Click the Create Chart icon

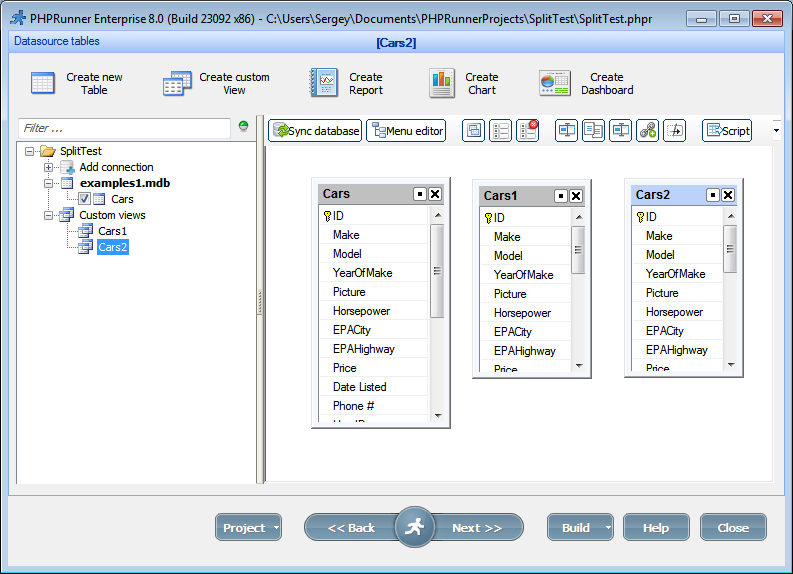[442, 83]
